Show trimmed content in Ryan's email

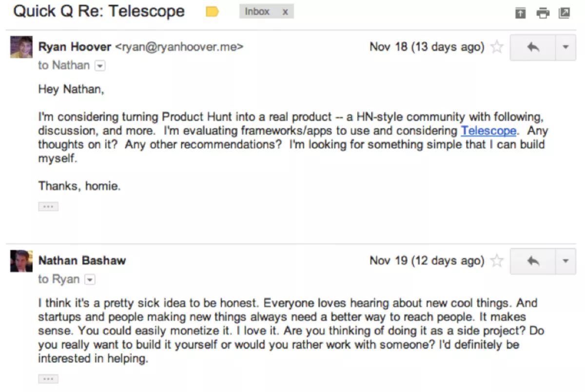pyautogui.click(x=48, y=207)
